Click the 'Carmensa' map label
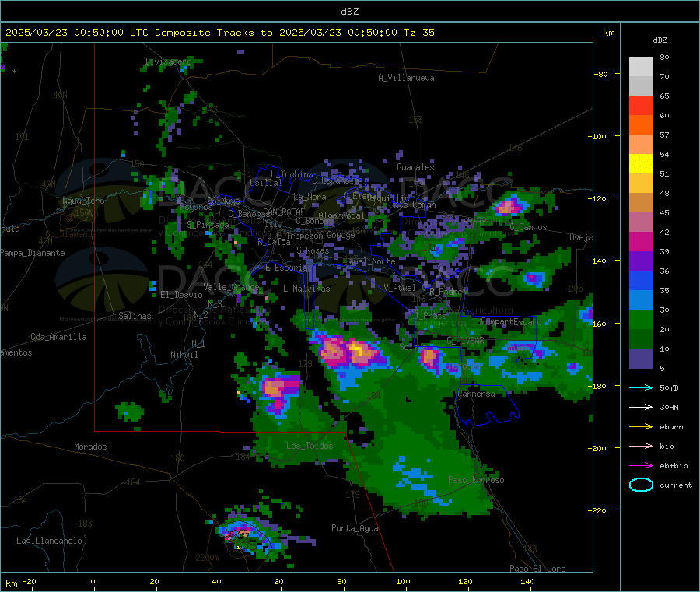Image resolution: width=700 pixels, height=592 pixels. point(476,394)
